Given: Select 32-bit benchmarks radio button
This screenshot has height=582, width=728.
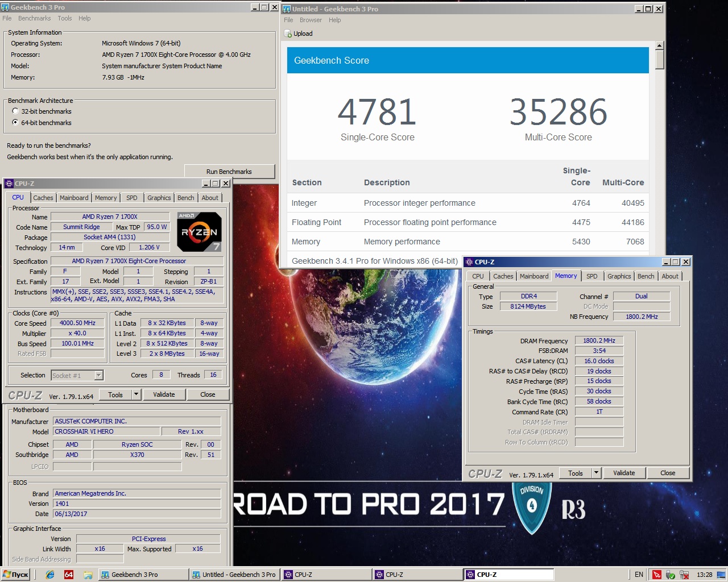Looking at the screenshot, I should 15,111.
